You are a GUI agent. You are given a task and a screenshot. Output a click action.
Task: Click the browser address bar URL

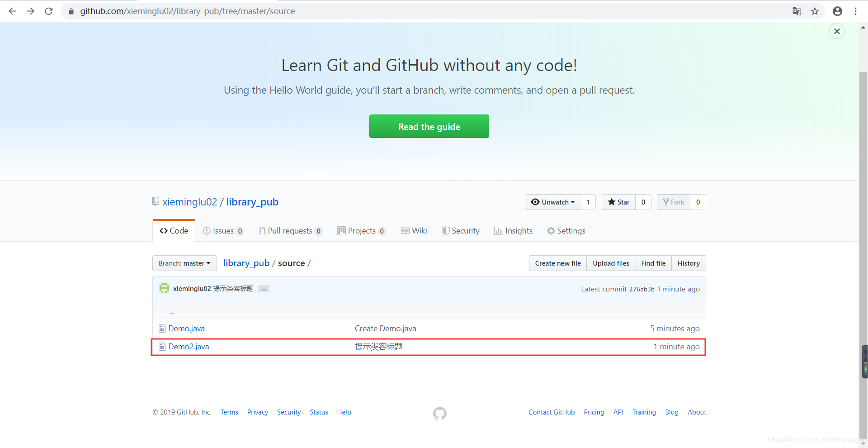[188, 11]
